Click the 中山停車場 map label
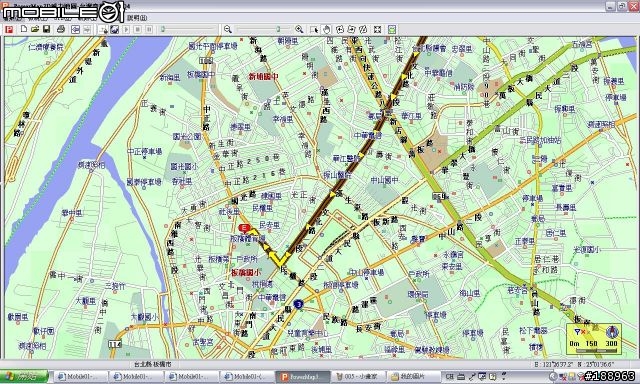Viewport: 640px width, 384px height. coord(367,272)
